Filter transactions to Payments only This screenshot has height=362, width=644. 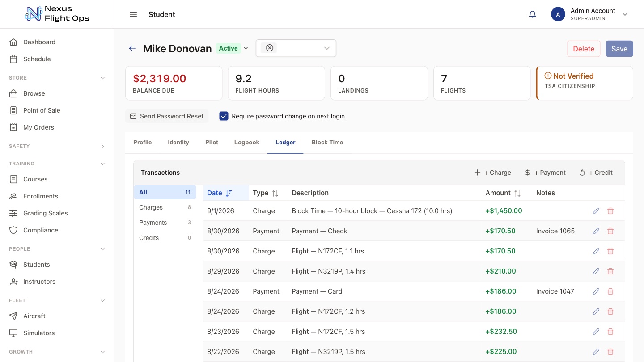(x=165, y=223)
